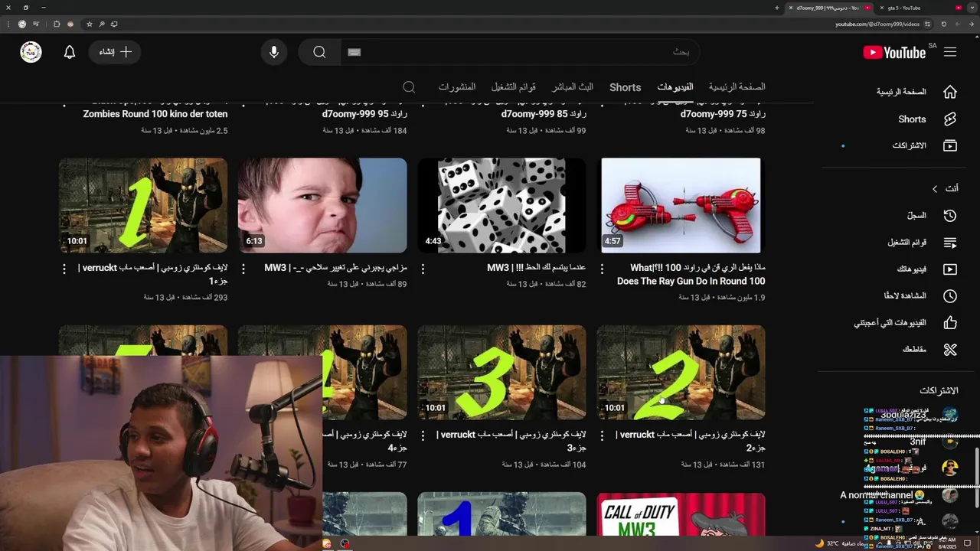Search within the channel using the tab-row magnifier
This screenshot has width=980, height=551.
pos(409,87)
